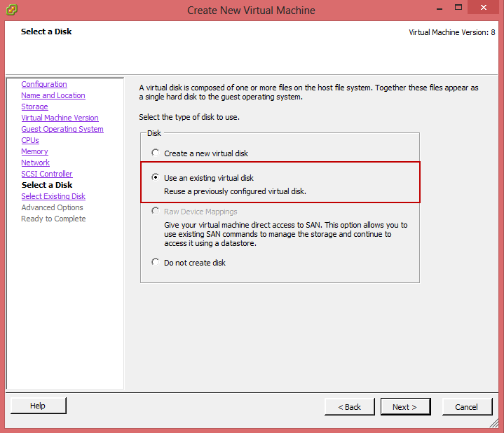The image size is (504, 433).
Task: Go to the Configuration wizard step
Action: pos(44,84)
